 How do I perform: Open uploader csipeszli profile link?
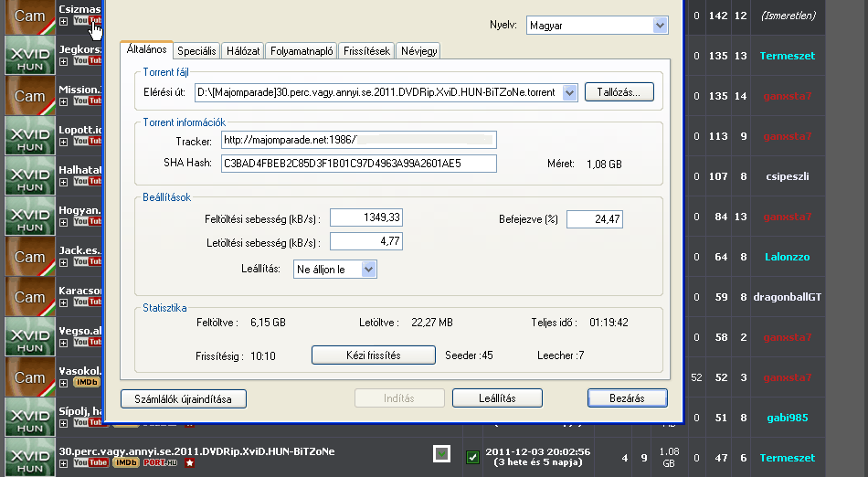click(x=788, y=176)
